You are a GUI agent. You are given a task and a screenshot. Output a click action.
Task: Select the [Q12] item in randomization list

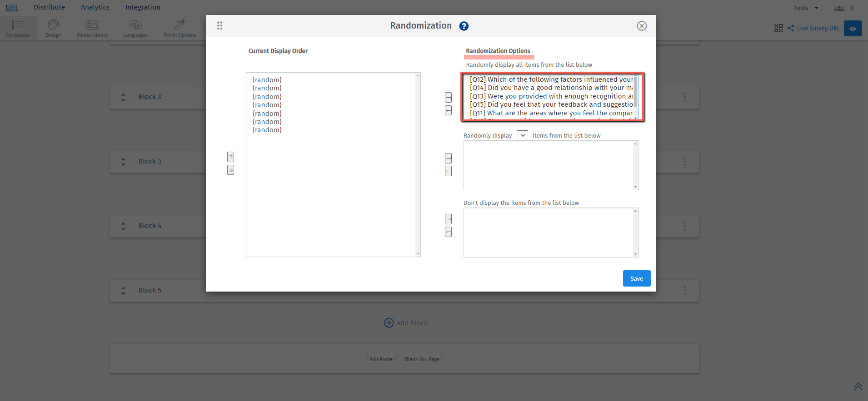pyautogui.click(x=551, y=79)
